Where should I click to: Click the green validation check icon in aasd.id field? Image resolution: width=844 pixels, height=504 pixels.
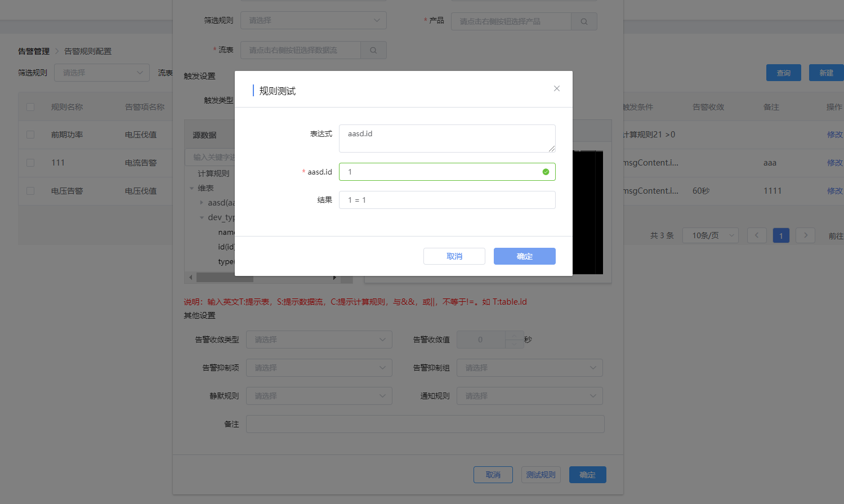click(x=546, y=172)
